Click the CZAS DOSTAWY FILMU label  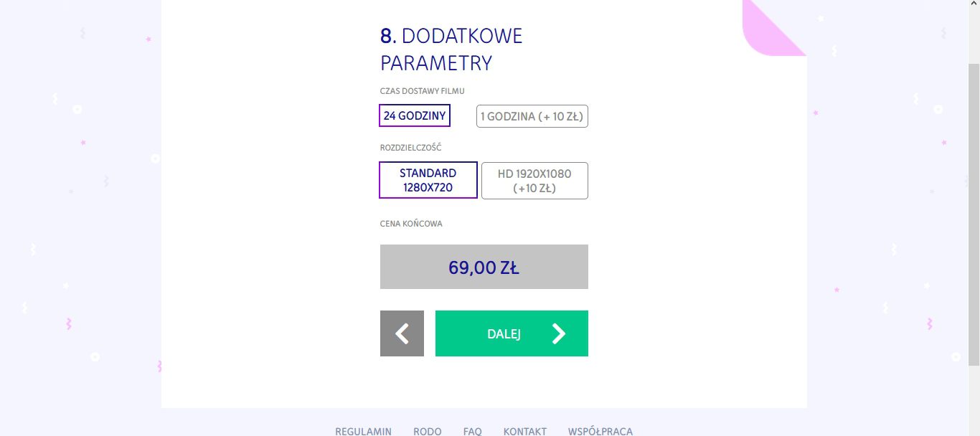pyautogui.click(x=423, y=91)
